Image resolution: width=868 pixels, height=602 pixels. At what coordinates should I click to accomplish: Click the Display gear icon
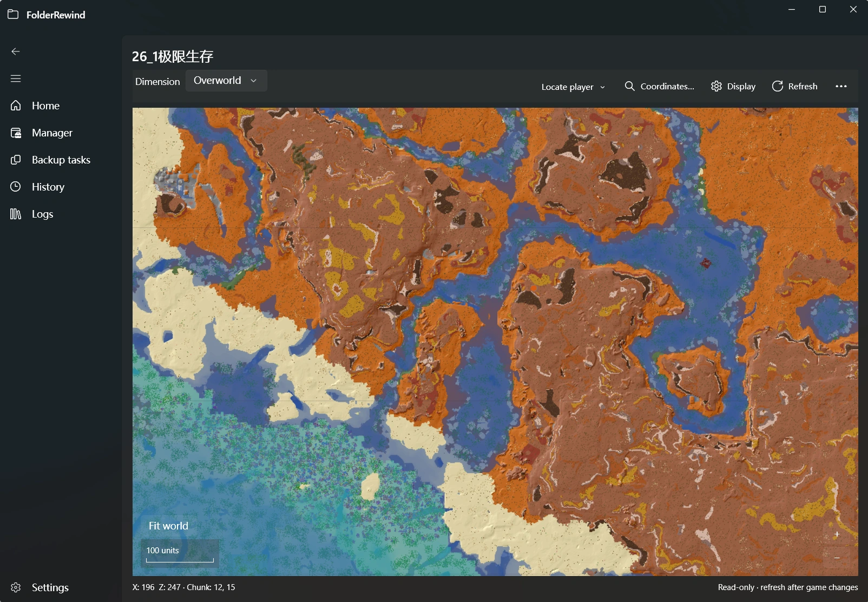[x=716, y=86]
